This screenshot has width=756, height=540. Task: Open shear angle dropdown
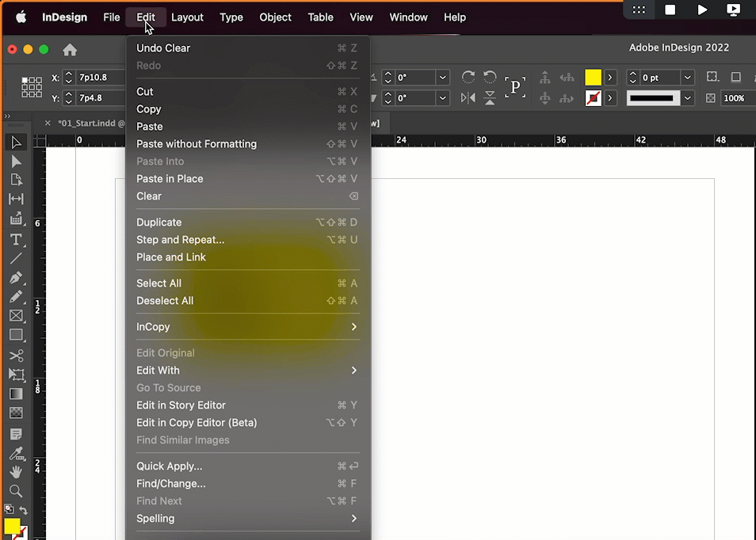pos(442,98)
